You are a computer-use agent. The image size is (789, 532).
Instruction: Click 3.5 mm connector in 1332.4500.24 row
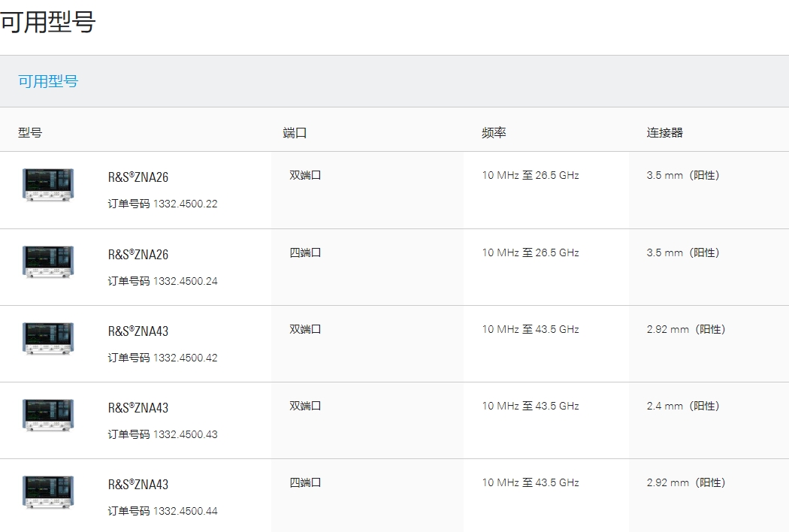click(683, 252)
